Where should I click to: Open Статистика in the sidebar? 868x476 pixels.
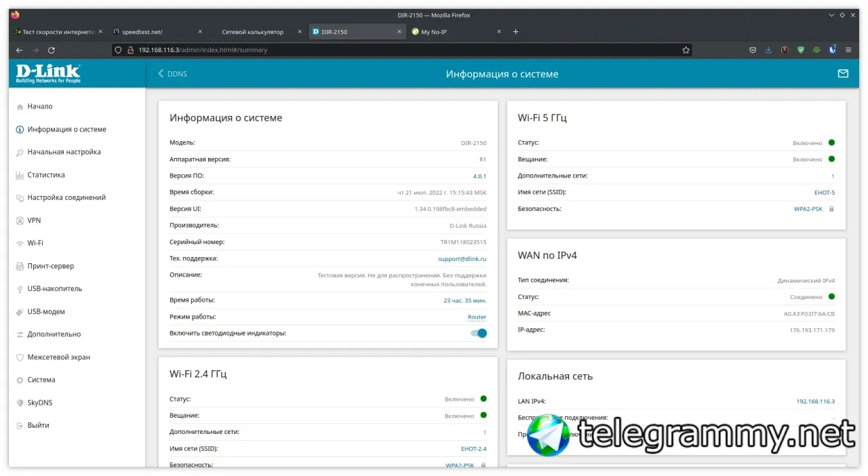(46, 175)
